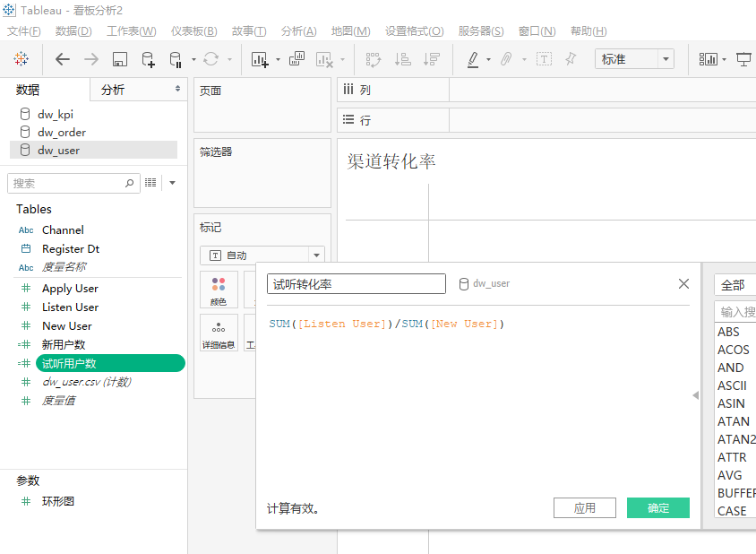Click the presentation mode icon
The width and height of the screenshot is (756, 554).
(743, 59)
